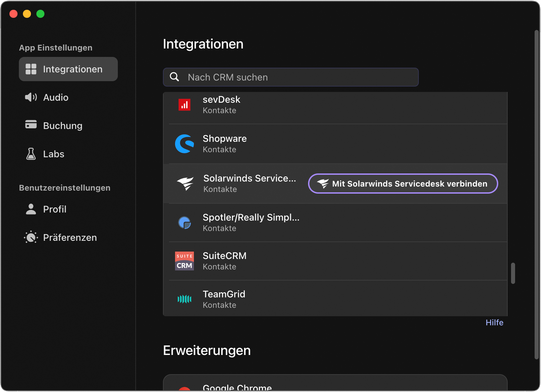
Task: Click the integrations list scrollbar thumb
Action: pos(513,273)
